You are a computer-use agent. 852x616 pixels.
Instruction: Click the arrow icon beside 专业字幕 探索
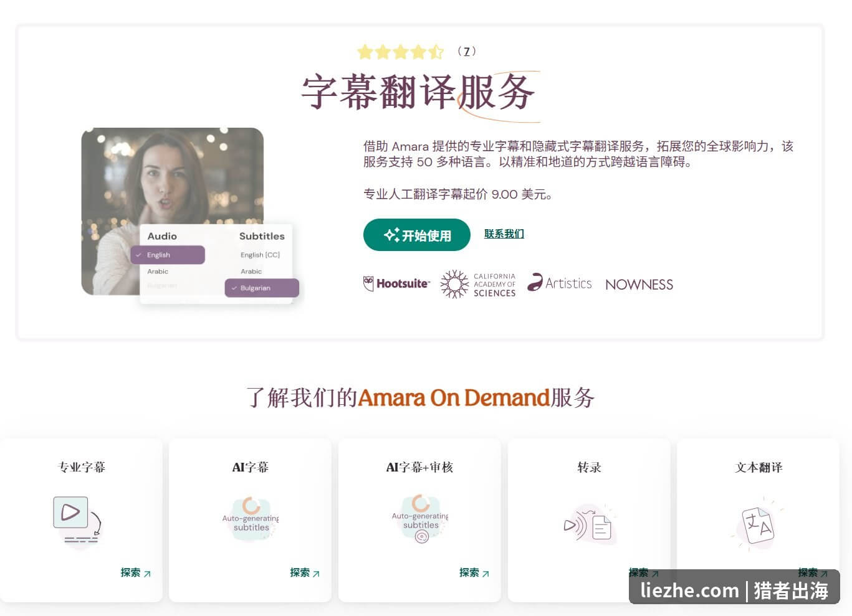147,574
